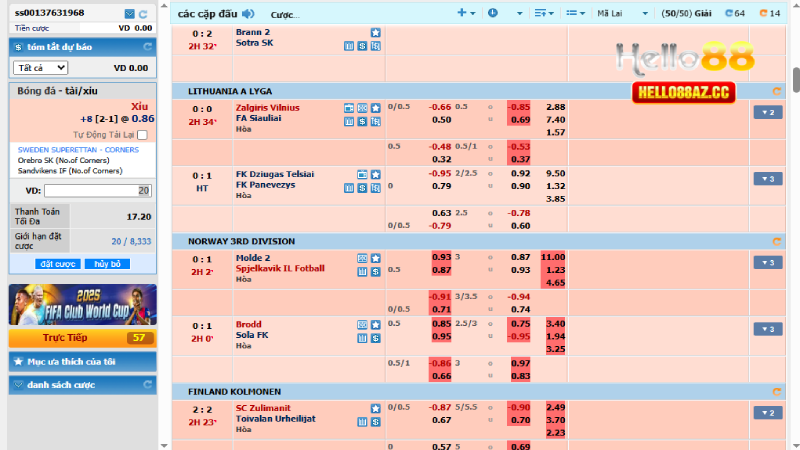
Task: Expand more markets for the Molde 2 match
Action: click(767, 263)
